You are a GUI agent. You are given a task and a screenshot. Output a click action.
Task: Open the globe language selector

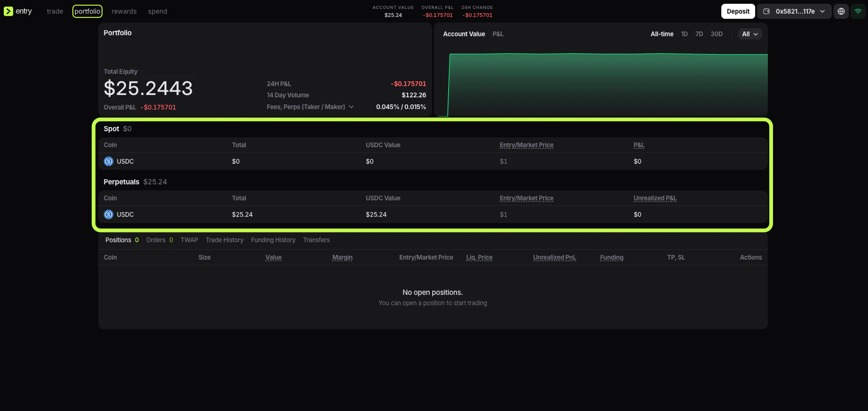pos(841,11)
